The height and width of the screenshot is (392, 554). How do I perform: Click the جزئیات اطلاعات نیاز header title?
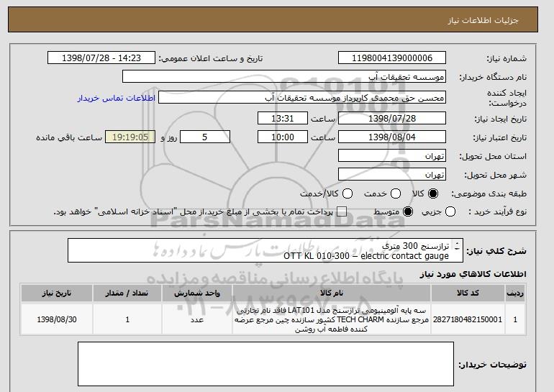click(483, 20)
